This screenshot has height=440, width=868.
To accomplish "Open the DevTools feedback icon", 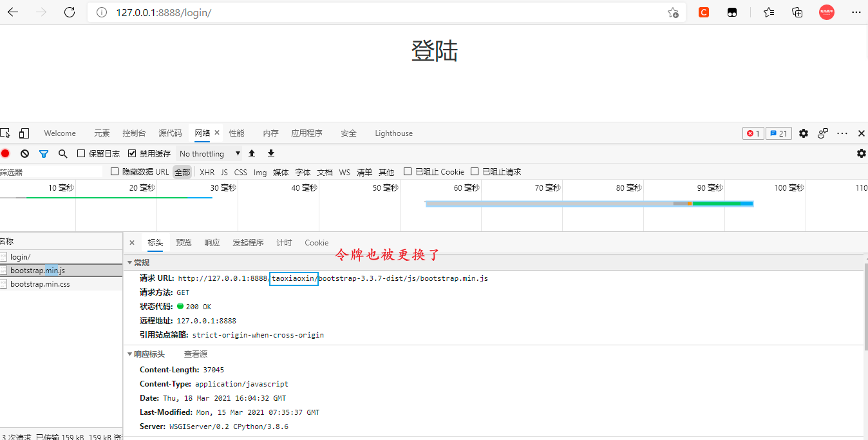I will 823,133.
